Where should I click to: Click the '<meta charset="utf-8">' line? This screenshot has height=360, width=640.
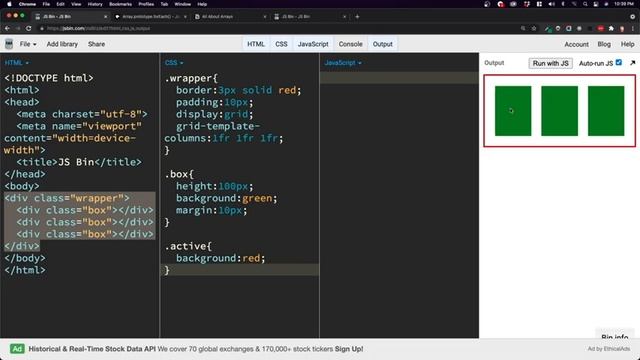tap(82, 114)
